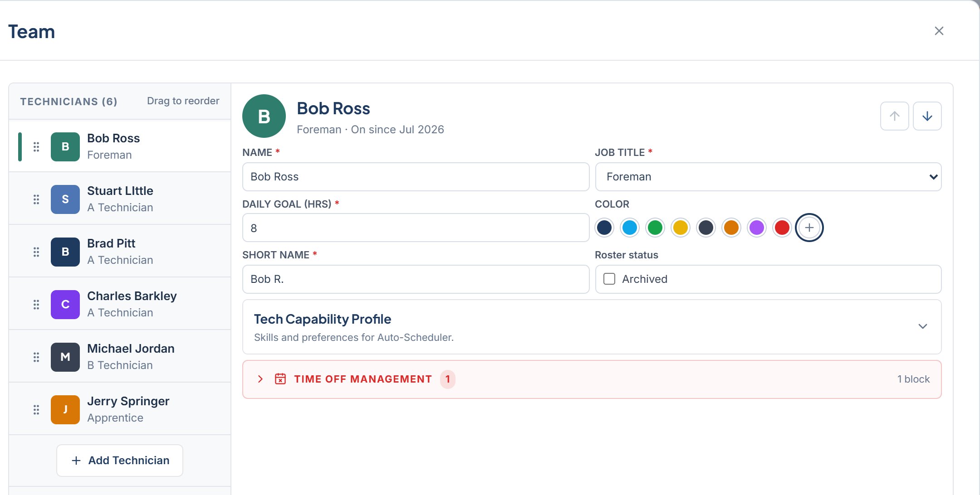The height and width of the screenshot is (495, 980).
Task: Close the Team dialog
Action: tap(939, 31)
